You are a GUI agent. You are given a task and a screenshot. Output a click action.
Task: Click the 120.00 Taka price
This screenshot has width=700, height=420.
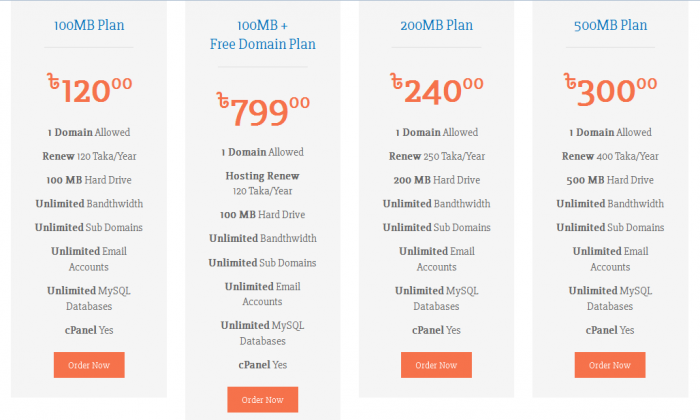[x=89, y=90]
